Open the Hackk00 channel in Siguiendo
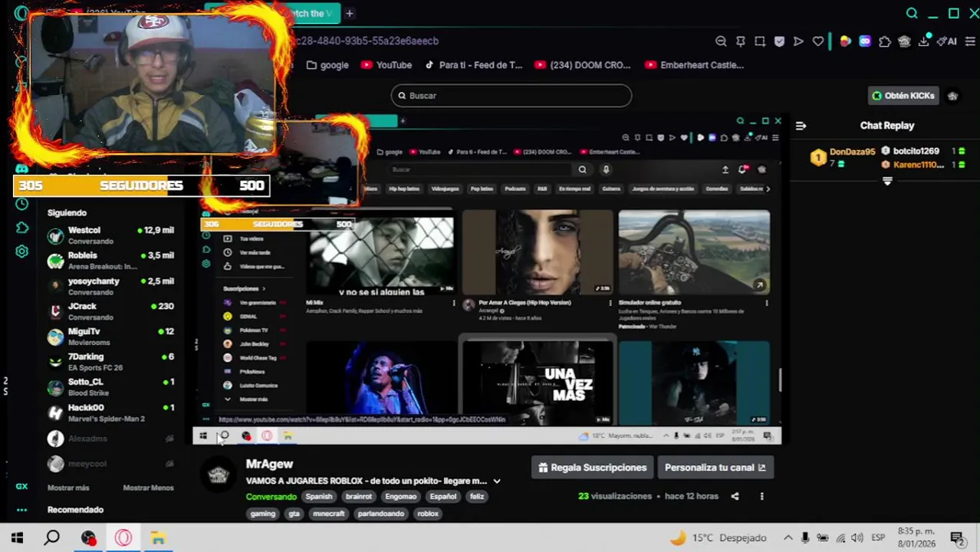980x552 pixels. point(110,412)
